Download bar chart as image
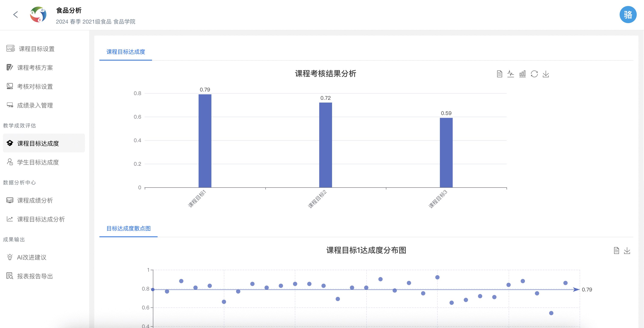Screen dimensions: 644x328 (x=546, y=74)
